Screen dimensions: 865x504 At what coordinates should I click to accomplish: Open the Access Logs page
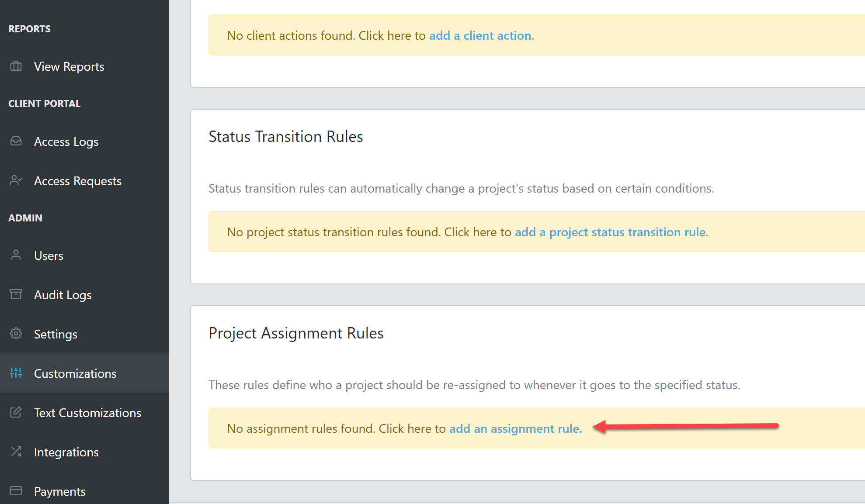click(66, 141)
